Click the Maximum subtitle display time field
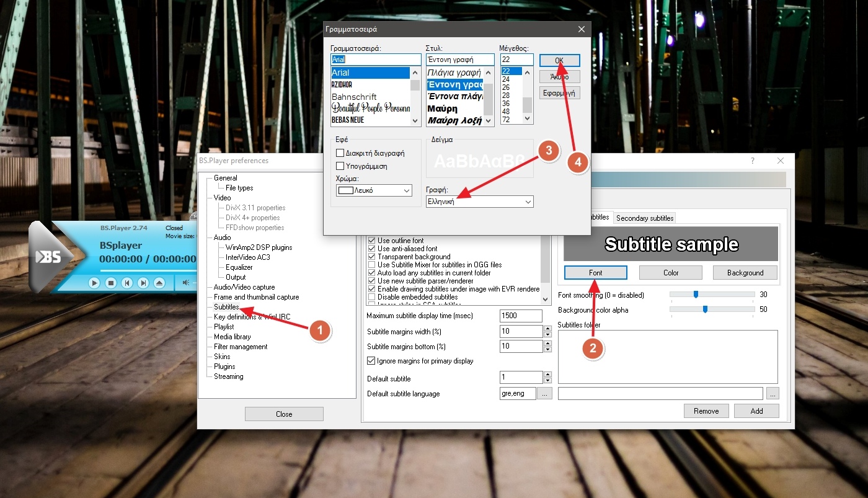 pyautogui.click(x=521, y=316)
